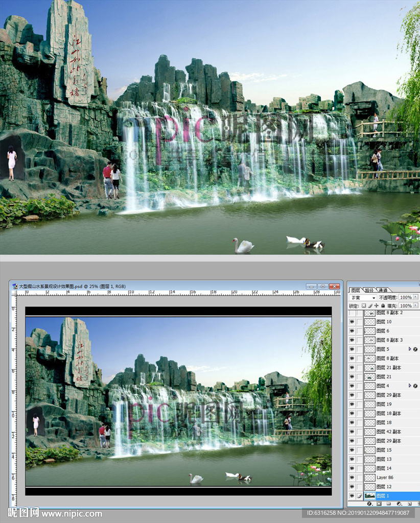Hide the 图层 6 layer
Viewport: 420px width, 523px height.
tap(352, 331)
